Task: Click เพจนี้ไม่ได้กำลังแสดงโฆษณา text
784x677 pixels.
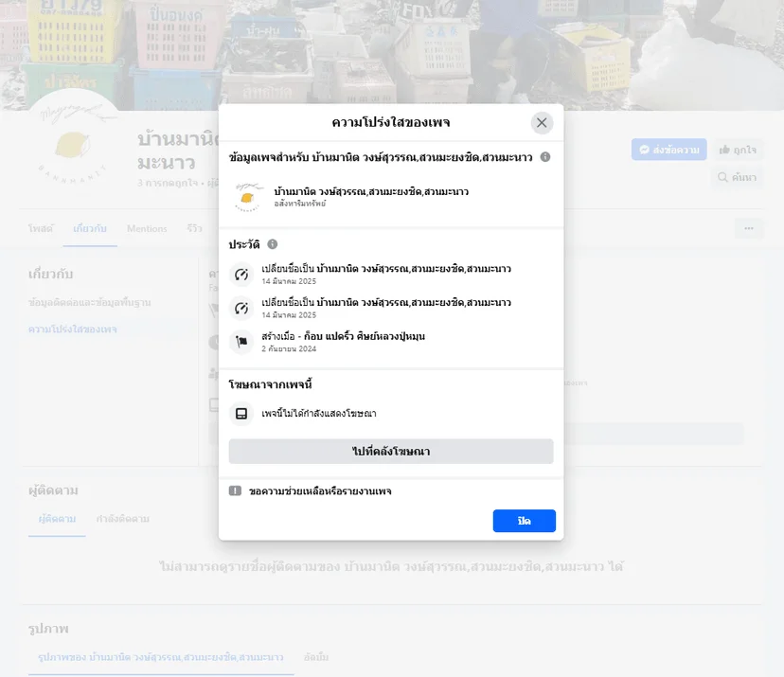Action: click(319, 414)
